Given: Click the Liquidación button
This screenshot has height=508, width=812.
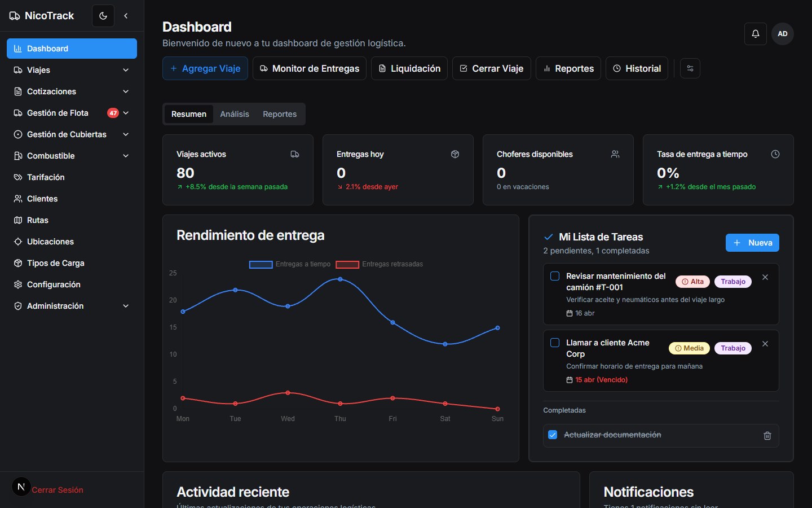Looking at the screenshot, I should tap(409, 68).
